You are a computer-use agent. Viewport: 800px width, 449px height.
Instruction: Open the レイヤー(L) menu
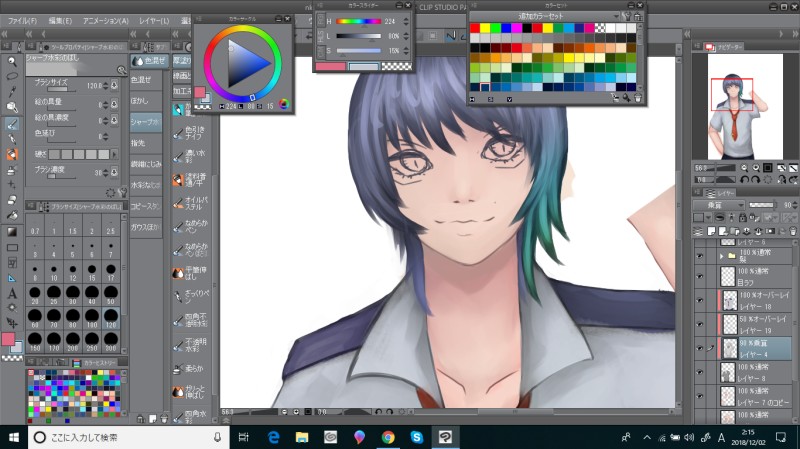tap(154, 21)
